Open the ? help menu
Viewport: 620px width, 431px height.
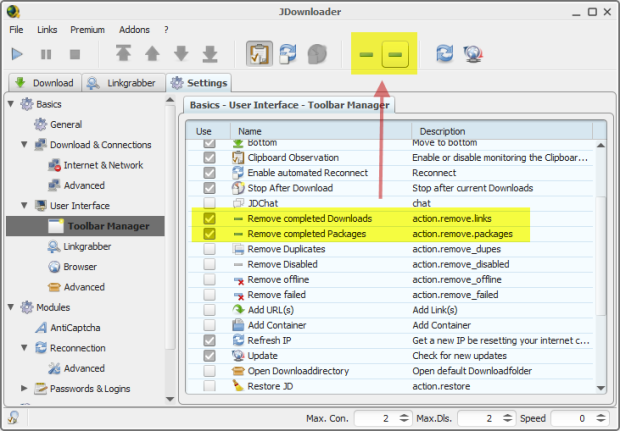coord(166,30)
